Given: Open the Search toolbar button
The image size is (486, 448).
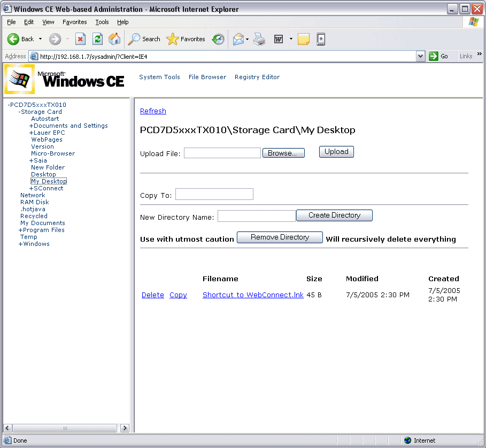Looking at the screenshot, I should tap(144, 39).
